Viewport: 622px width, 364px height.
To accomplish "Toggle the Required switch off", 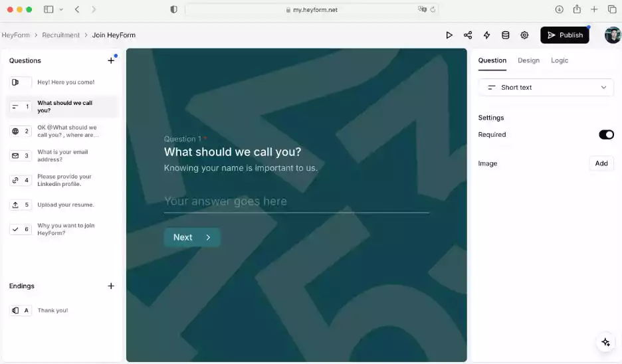I will [606, 134].
